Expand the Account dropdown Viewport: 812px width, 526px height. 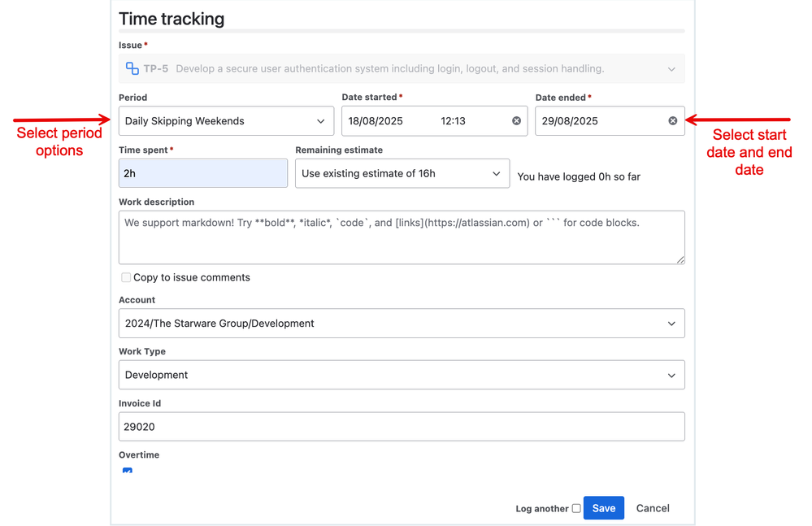coord(402,324)
